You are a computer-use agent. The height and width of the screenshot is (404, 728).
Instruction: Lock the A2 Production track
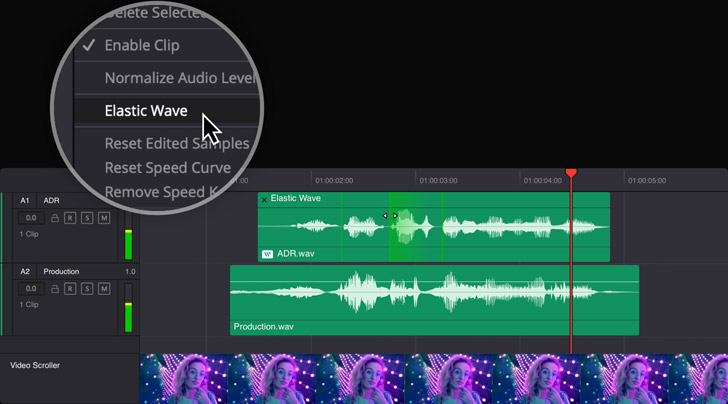[x=55, y=289]
